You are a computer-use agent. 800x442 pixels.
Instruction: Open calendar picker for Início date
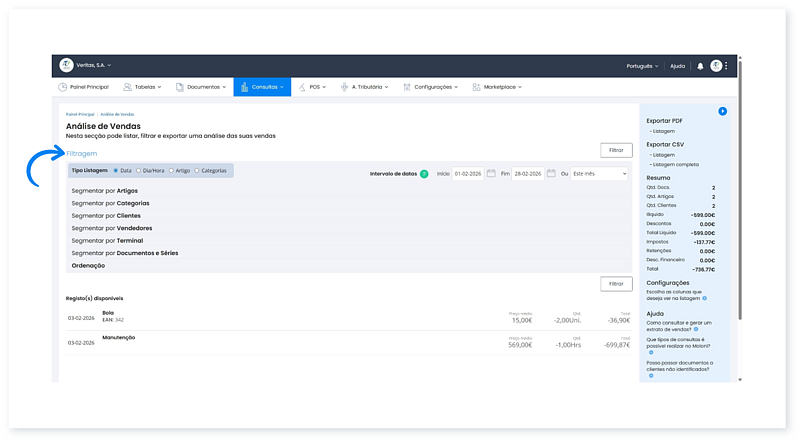click(x=491, y=173)
